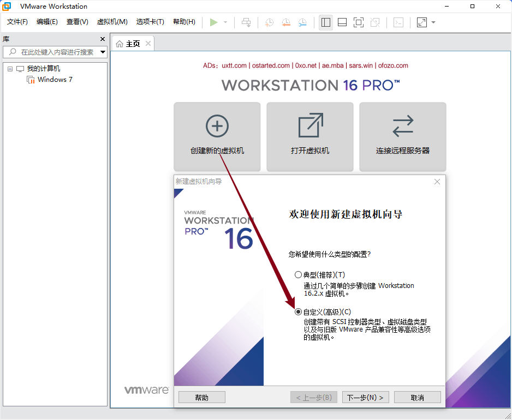Maximize the VMware Workstation window
512x420 pixels.
[472, 6]
